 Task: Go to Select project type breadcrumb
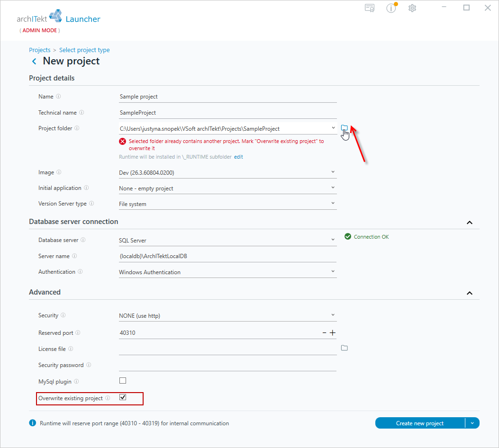84,50
